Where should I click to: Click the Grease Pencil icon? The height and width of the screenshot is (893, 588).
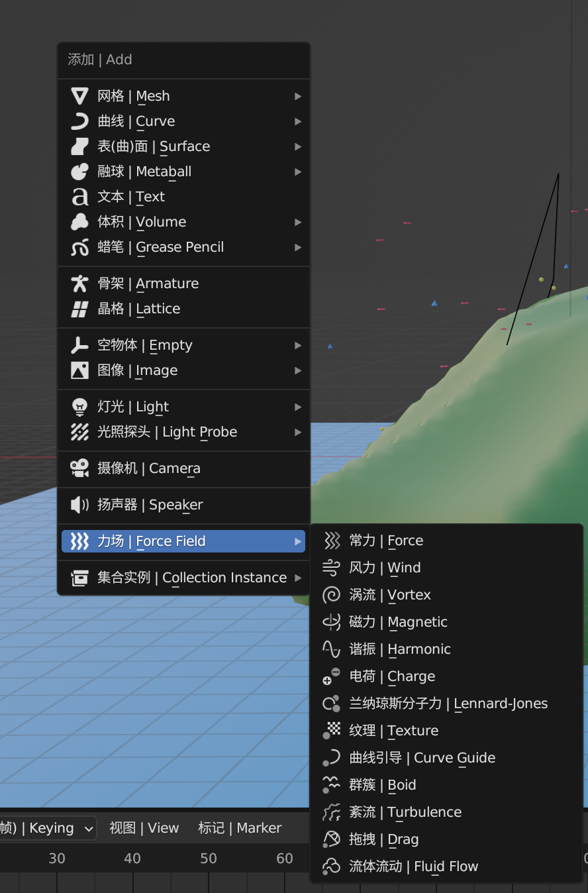[79, 247]
